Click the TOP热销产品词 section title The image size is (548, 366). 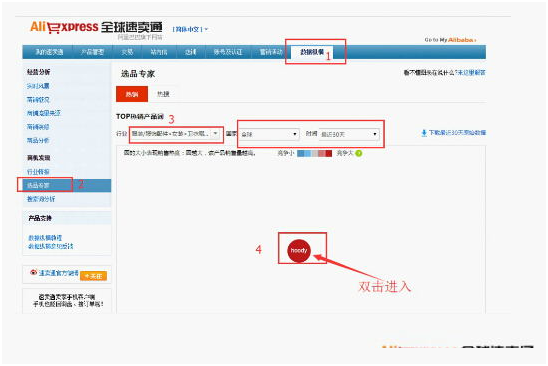[x=140, y=116]
